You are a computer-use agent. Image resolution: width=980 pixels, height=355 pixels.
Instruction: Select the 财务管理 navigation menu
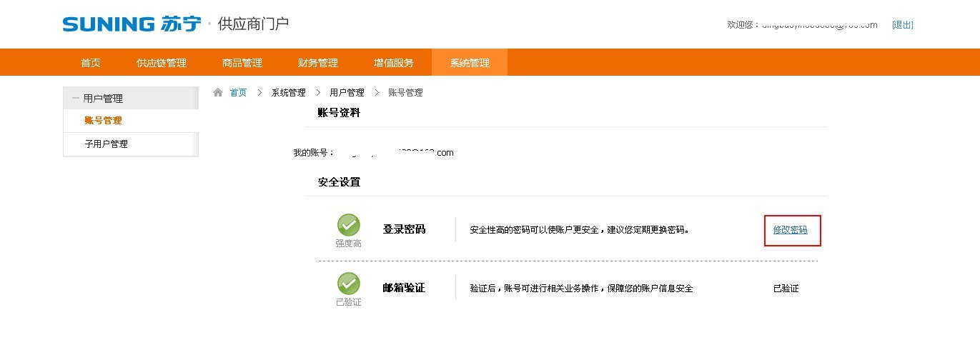pyautogui.click(x=318, y=63)
